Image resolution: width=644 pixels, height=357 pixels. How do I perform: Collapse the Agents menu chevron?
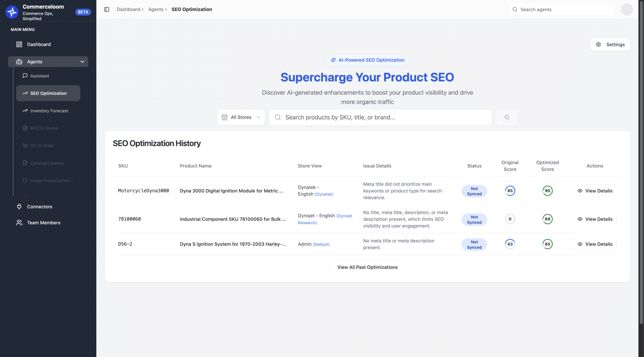(x=82, y=62)
